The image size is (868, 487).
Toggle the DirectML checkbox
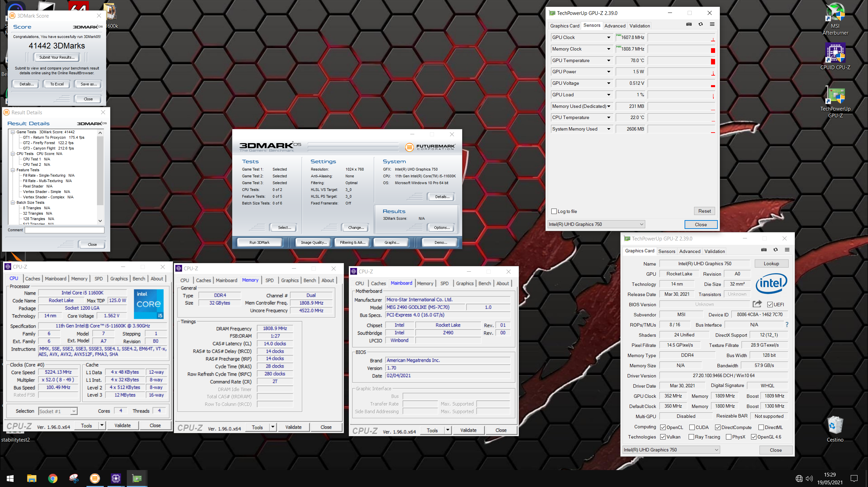pos(761,427)
